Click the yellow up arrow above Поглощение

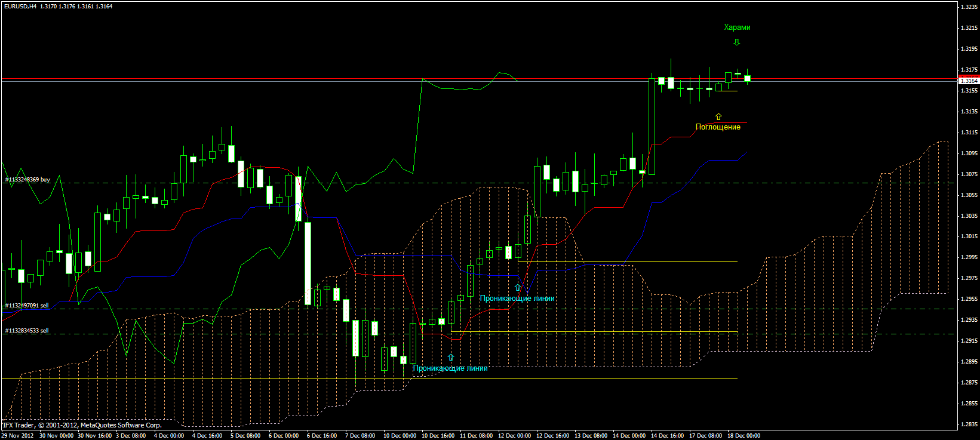click(x=718, y=117)
